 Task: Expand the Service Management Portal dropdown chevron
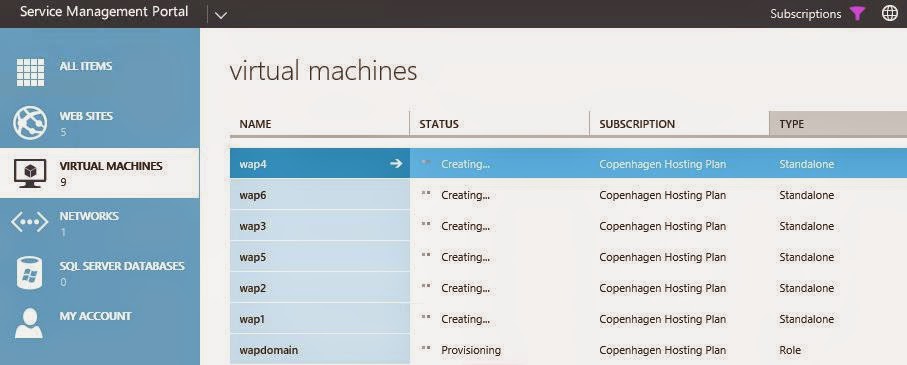click(x=220, y=16)
